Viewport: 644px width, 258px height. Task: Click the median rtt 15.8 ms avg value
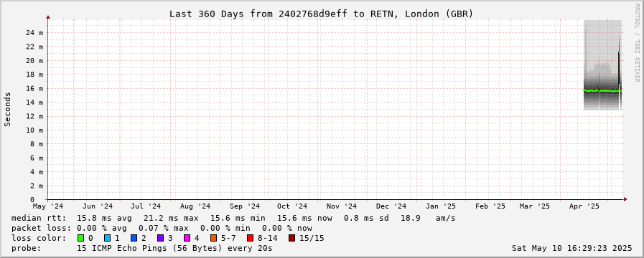point(104,218)
